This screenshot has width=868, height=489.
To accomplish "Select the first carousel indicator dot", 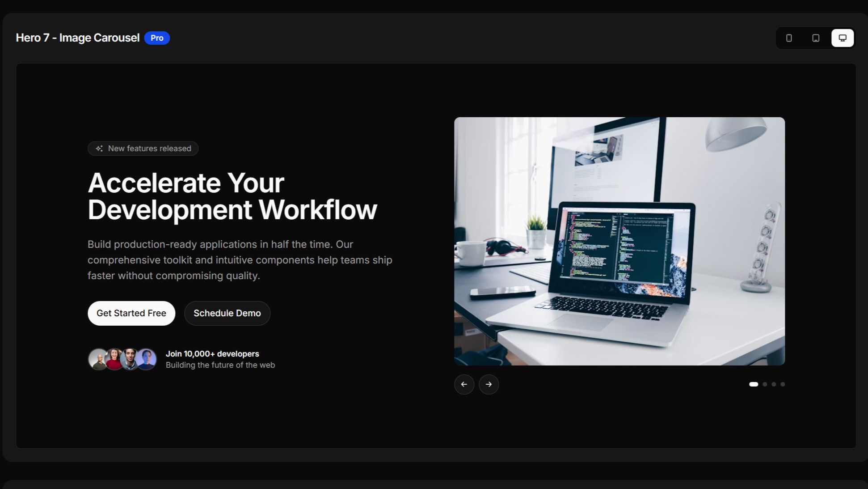I will tap(754, 384).
